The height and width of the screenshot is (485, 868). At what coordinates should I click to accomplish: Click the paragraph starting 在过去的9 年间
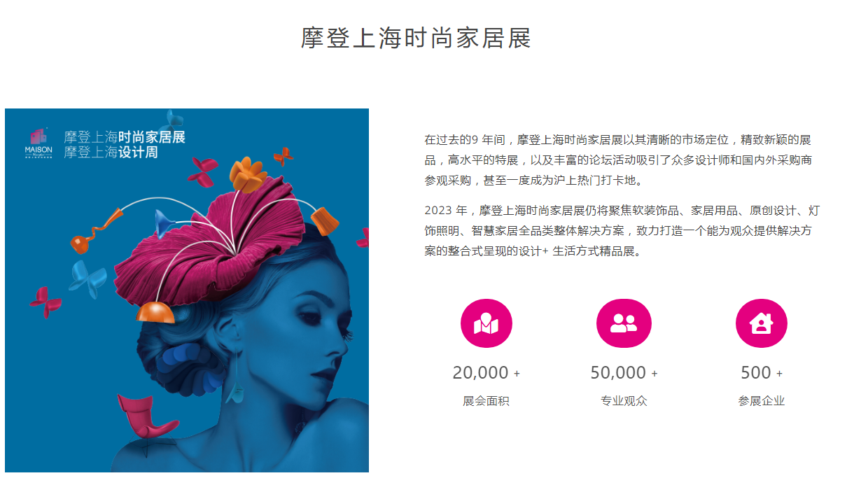point(619,160)
